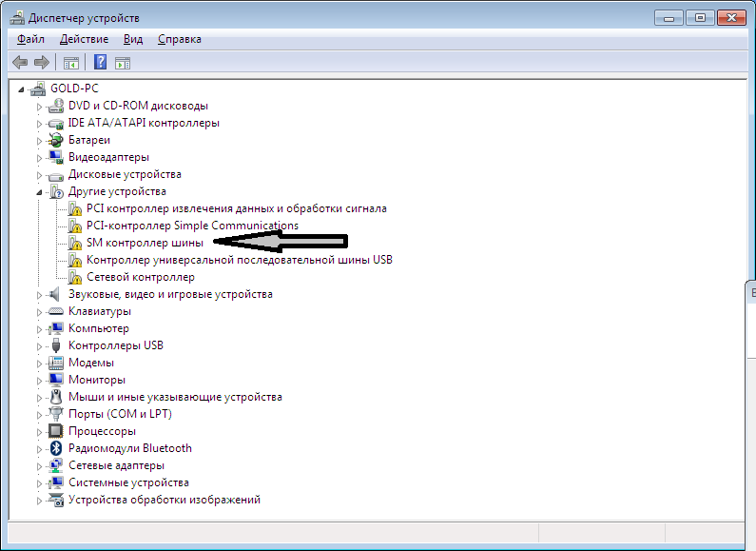Expand the Сетевые адаптеры branch
756x551 pixels.
point(40,466)
